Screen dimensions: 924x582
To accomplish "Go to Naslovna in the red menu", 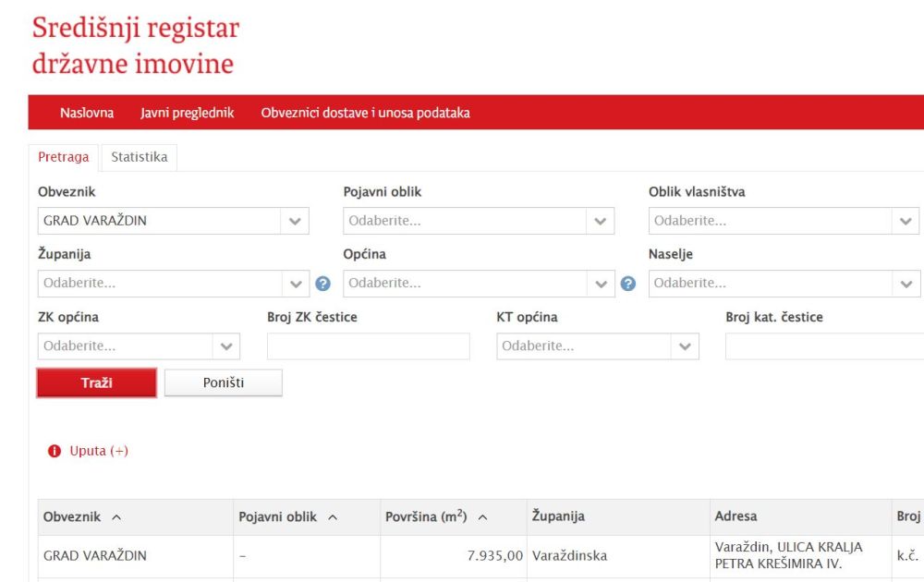I will click(x=87, y=113).
